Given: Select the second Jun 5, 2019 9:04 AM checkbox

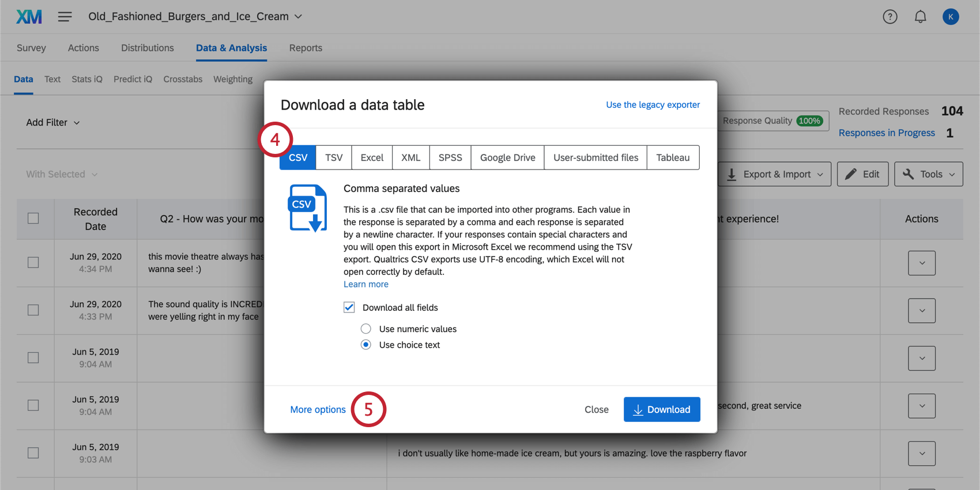Looking at the screenshot, I should [33, 405].
